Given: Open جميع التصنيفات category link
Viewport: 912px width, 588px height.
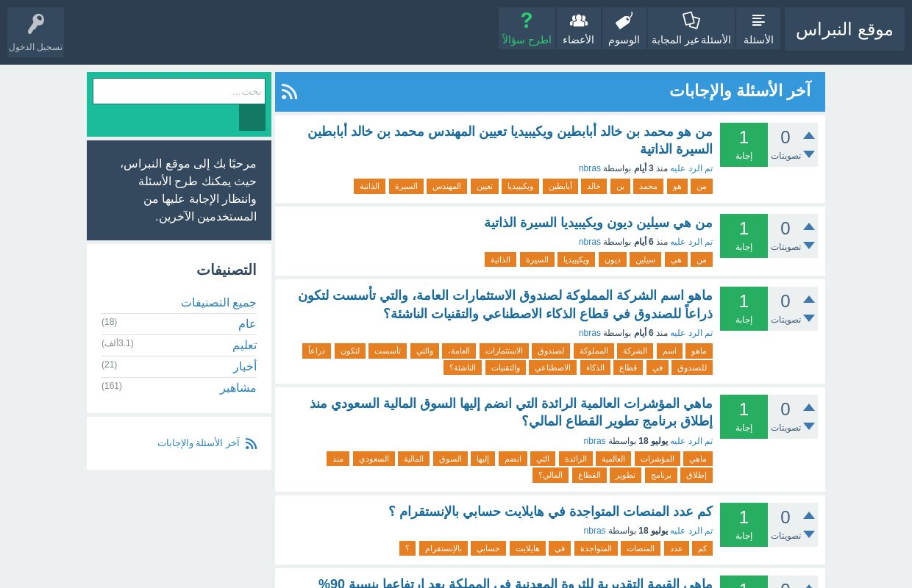Looking at the screenshot, I should pyautogui.click(x=218, y=303).
